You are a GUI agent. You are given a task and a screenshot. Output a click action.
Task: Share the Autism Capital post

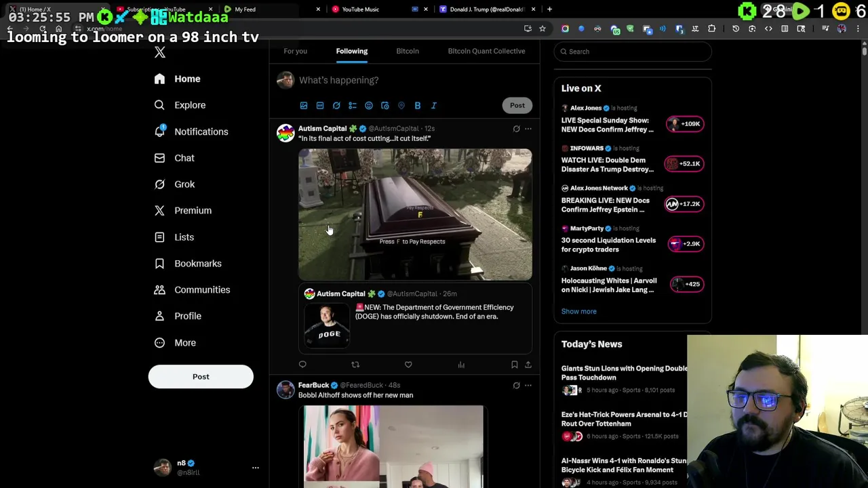tap(528, 365)
